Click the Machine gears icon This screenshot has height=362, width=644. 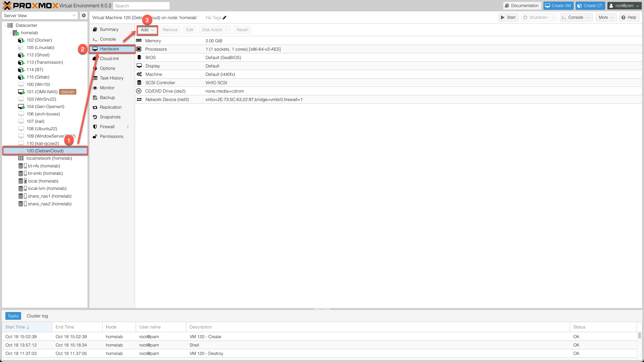pyautogui.click(x=139, y=74)
